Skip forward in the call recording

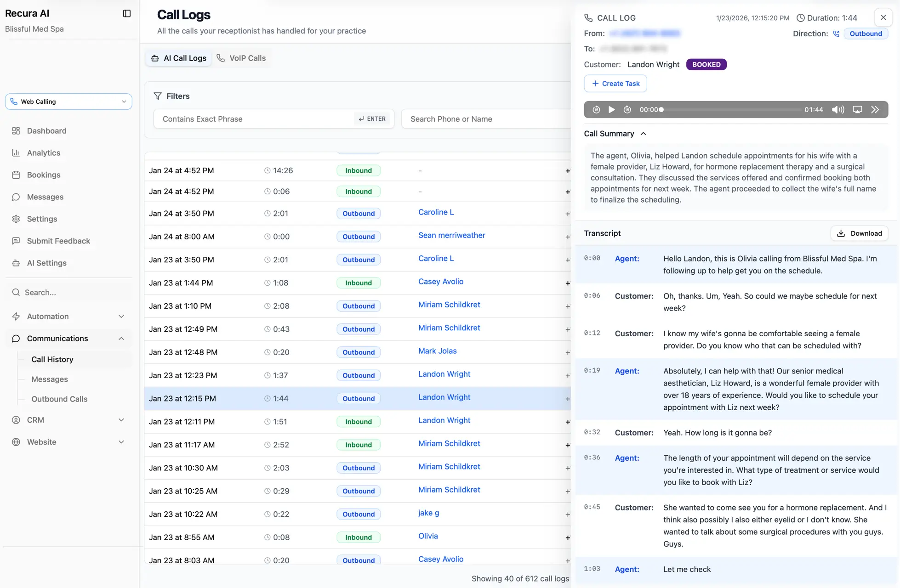tap(627, 110)
